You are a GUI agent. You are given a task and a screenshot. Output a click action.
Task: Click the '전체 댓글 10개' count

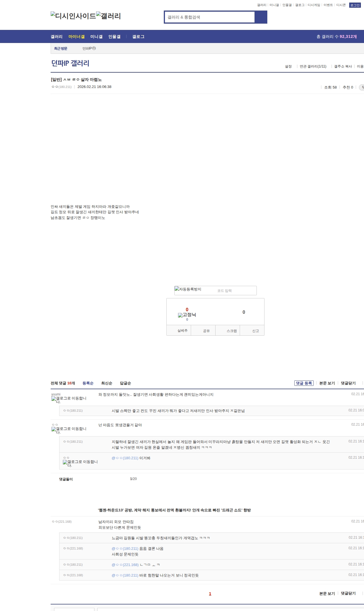pyautogui.click(x=63, y=383)
